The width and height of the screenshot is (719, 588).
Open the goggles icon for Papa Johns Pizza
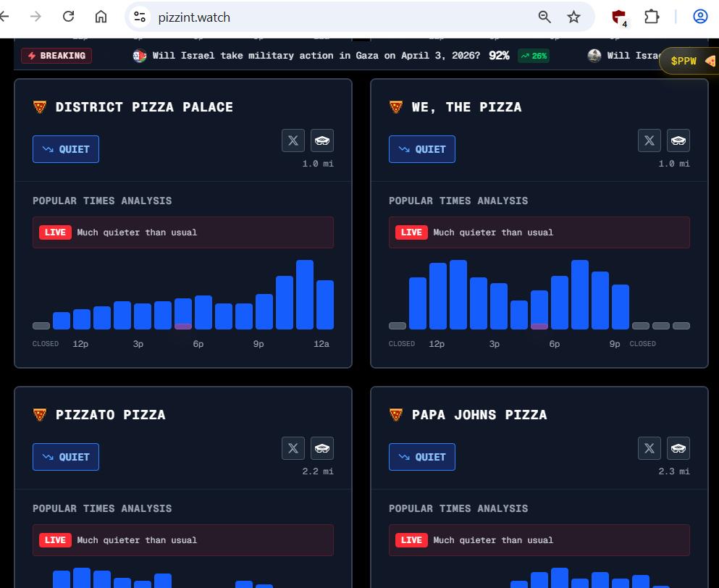click(x=678, y=448)
